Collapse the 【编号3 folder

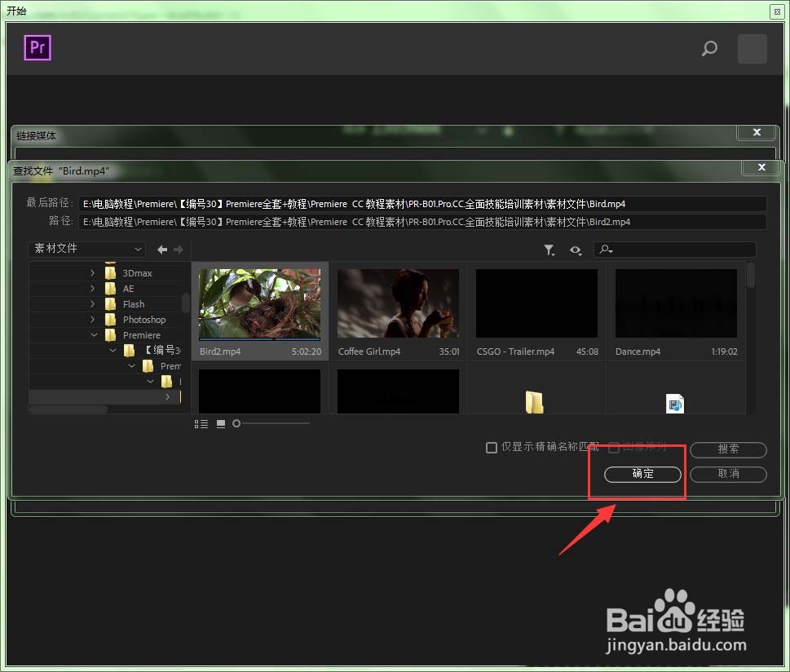(x=113, y=351)
